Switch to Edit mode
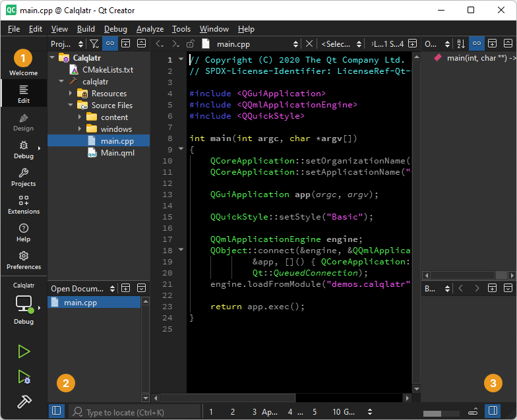517x420 pixels. tap(24, 94)
